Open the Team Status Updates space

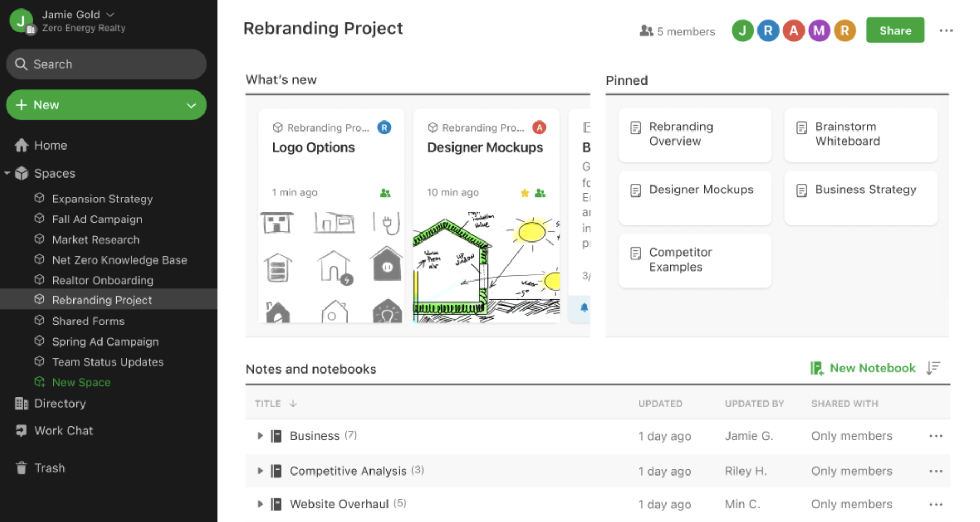pos(107,362)
